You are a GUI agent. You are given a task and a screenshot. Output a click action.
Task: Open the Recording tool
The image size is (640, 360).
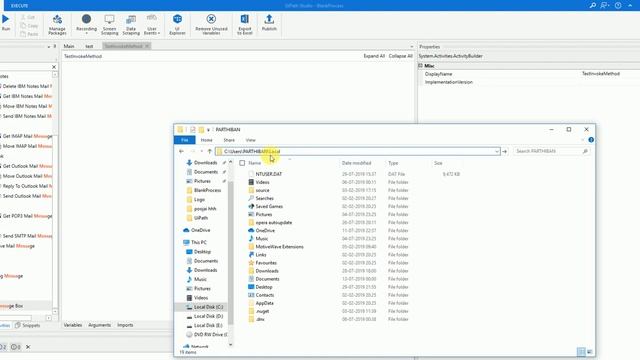87,24
